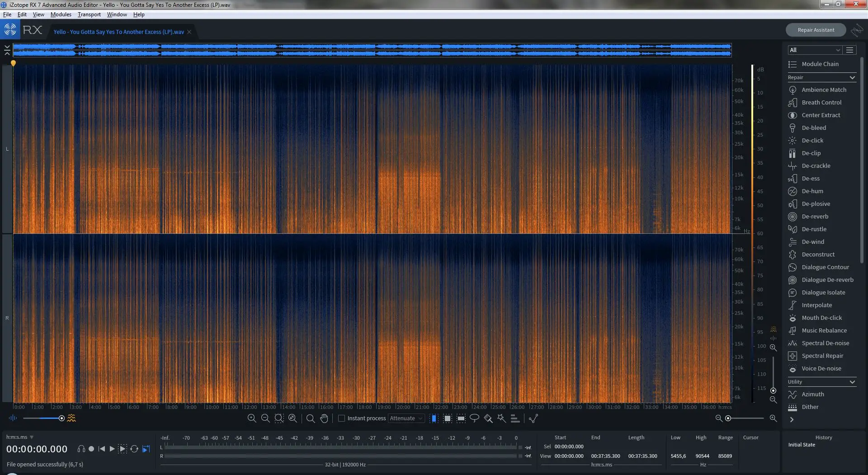Viewport: 868px width, 475px height.
Task: Open the De-clip module
Action: click(805, 153)
